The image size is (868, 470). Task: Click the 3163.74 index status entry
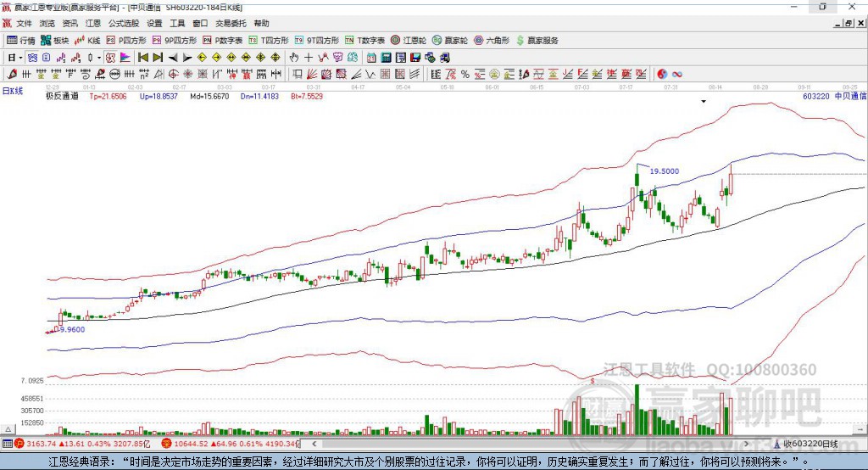tap(88, 444)
